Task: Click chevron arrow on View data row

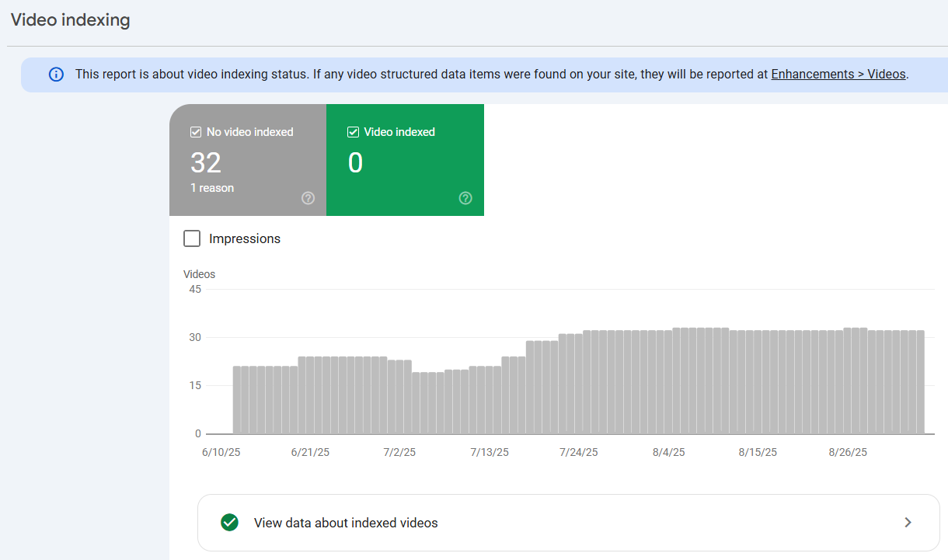Action: tap(908, 523)
